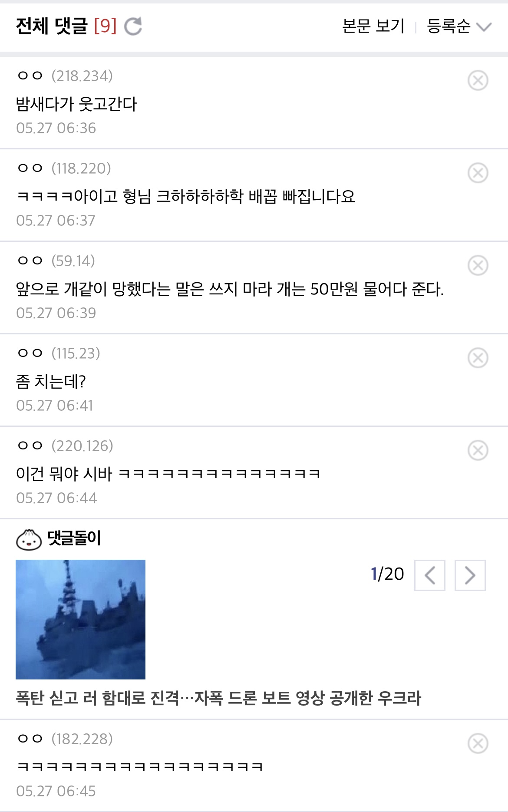Refresh the comments list
The height and width of the screenshot is (812, 508).
pyautogui.click(x=133, y=26)
